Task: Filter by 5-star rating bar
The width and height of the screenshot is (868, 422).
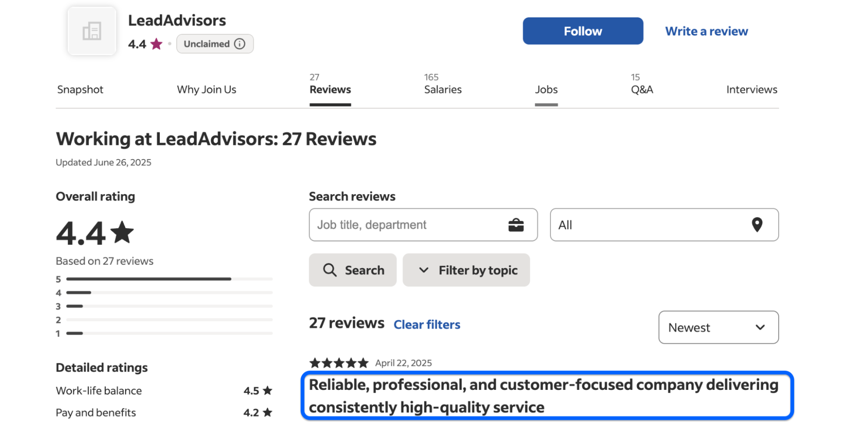Action: 165,279
